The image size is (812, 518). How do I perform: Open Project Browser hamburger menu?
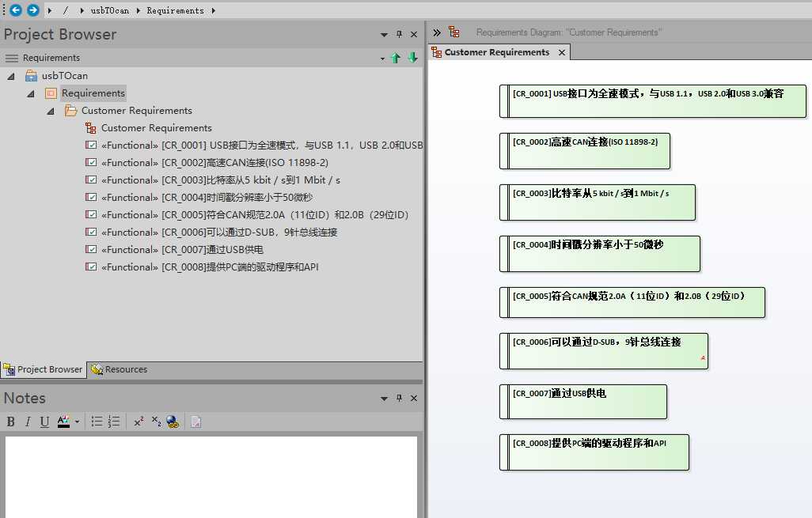point(11,58)
